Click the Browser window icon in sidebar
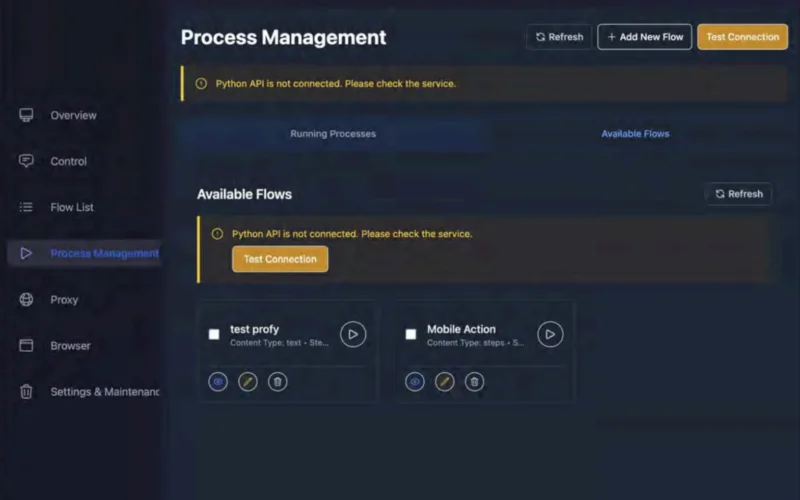 pos(27,345)
